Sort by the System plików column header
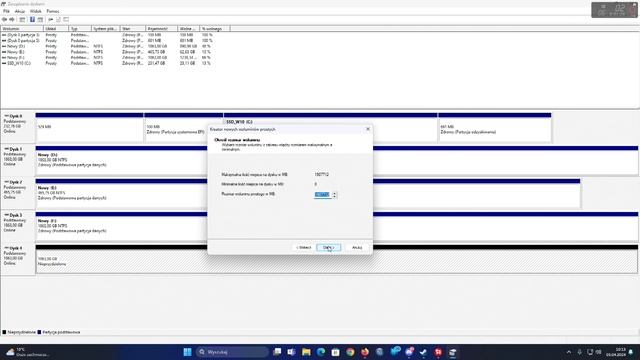Viewport: 640px width, 360px height. coord(106,29)
